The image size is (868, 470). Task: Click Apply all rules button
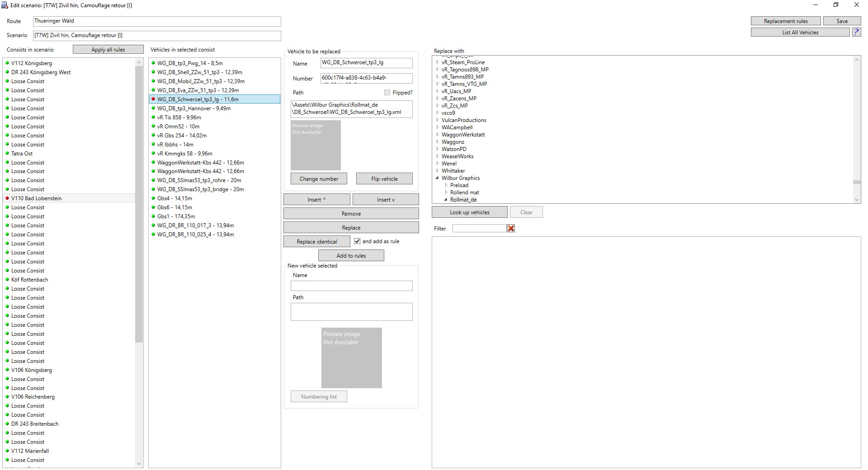pyautogui.click(x=108, y=50)
